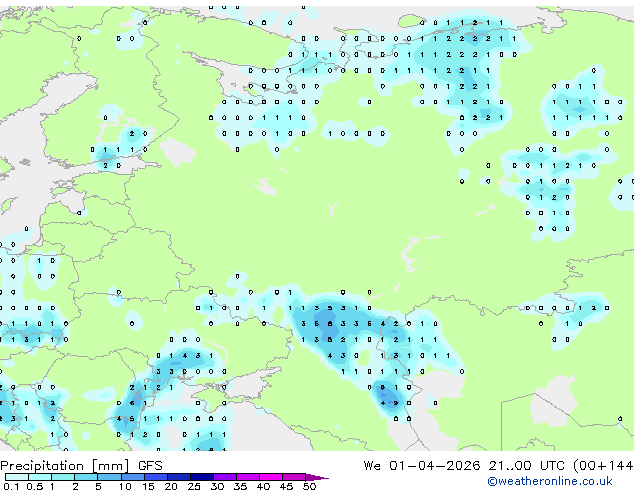The height and width of the screenshot is (490, 634).
Task: Click the '50' legend scale label
Action: click(x=309, y=486)
